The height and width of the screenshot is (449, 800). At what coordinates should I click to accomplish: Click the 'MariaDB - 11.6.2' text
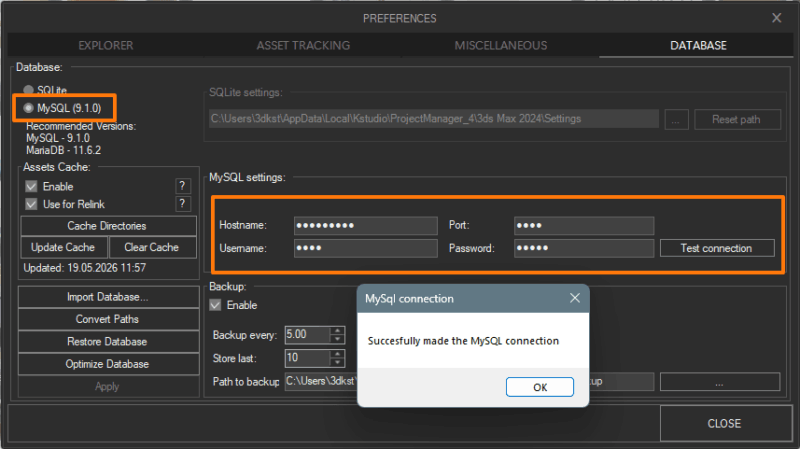(64, 151)
